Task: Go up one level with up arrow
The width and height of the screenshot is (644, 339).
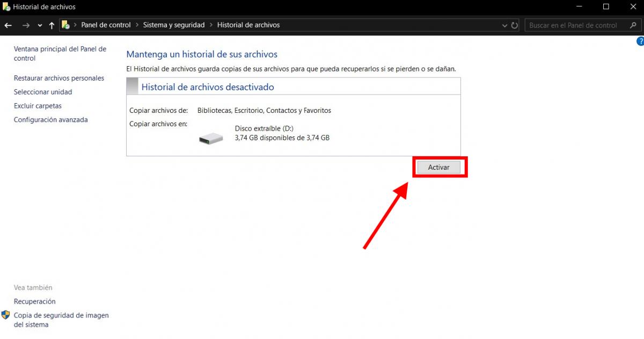Action: (52, 25)
